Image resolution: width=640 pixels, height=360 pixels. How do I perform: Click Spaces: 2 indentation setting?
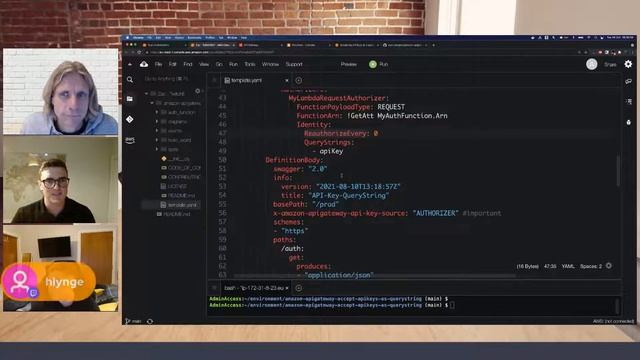pyautogui.click(x=591, y=266)
